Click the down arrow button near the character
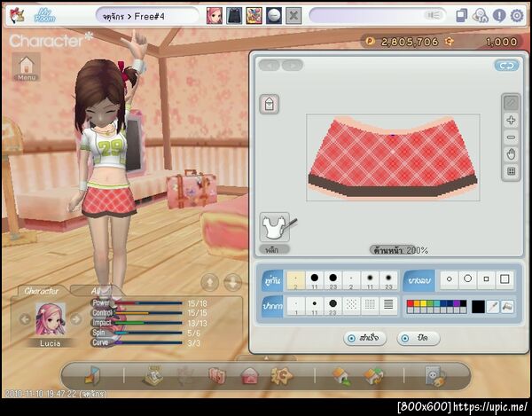532x416 pixels. click(x=232, y=282)
